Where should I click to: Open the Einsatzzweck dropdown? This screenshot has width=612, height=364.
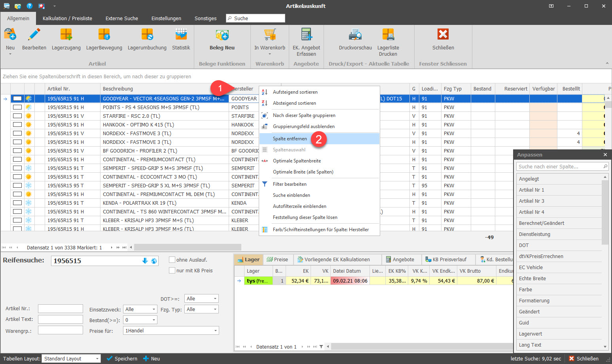tap(154, 309)
